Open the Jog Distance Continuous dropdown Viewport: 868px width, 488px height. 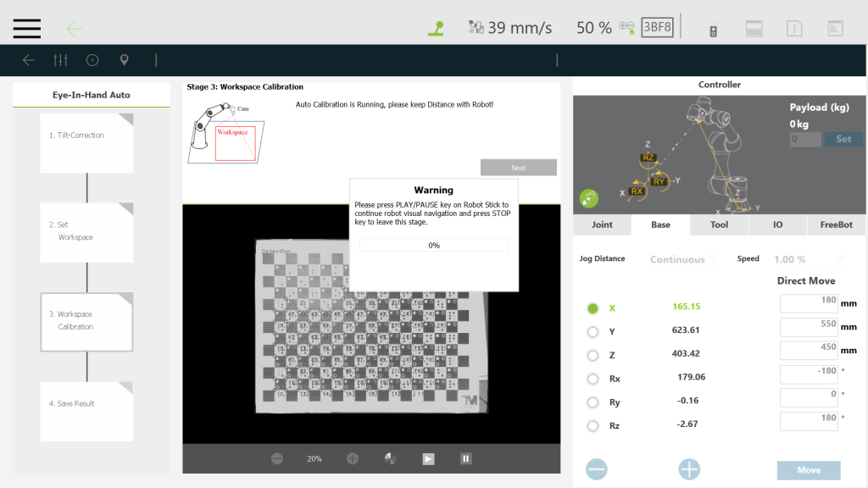pyautogui.click(x=682, y=259)
